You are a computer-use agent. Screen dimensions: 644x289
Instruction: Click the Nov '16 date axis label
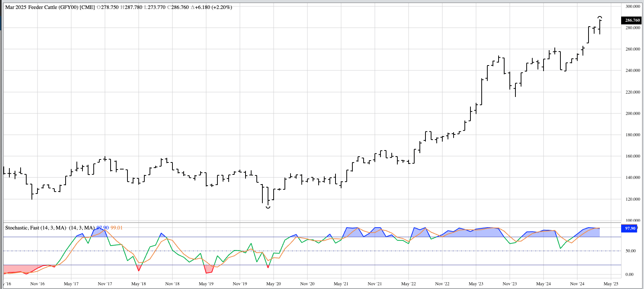coord(37,284)
